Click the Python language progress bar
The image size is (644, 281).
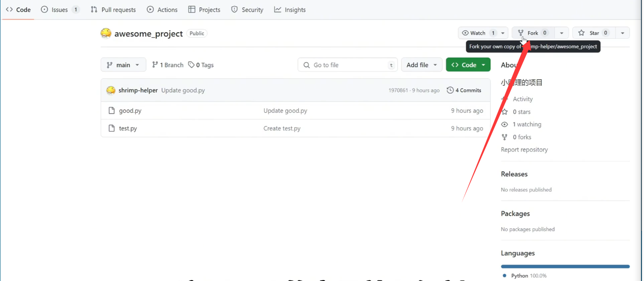pyautogui.click(x=565, y=266)
